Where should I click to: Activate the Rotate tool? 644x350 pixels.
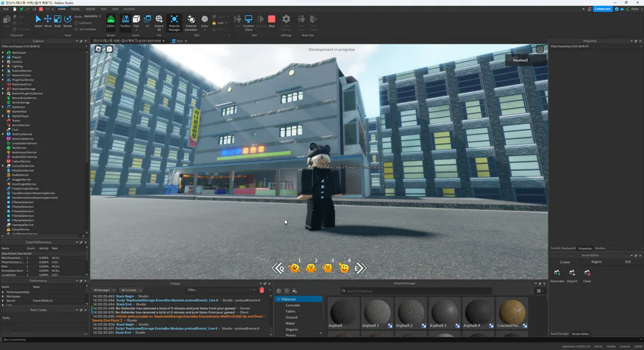[x=67, y=21]
